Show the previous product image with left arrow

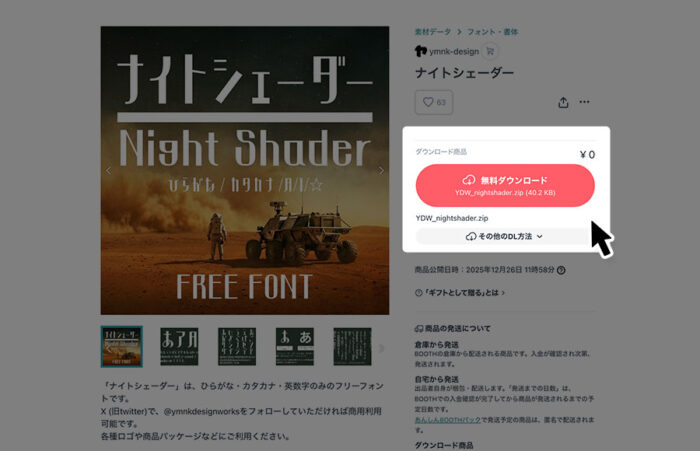point(108,171)
